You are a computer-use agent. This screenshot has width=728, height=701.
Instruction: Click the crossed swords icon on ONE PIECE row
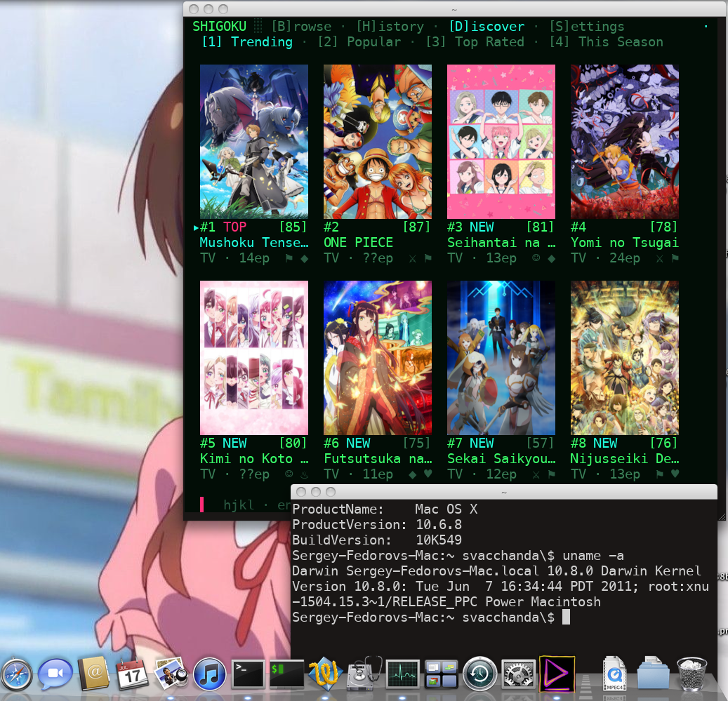[412, 258]
